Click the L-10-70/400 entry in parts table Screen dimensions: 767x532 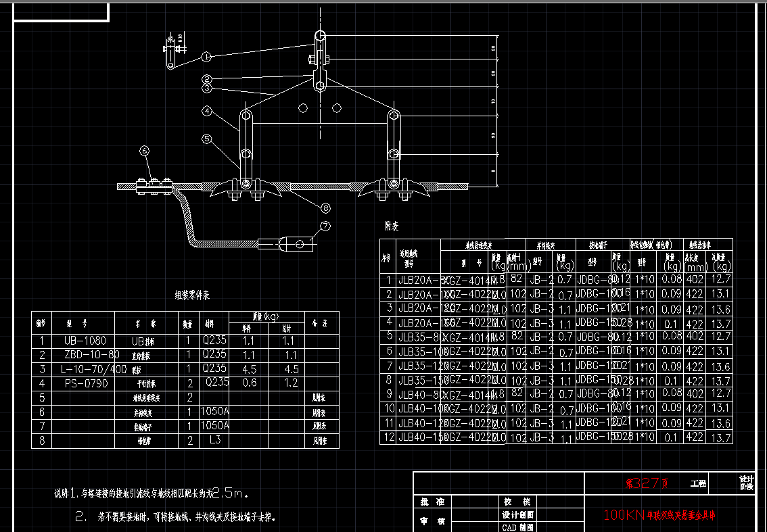[95, 369]
